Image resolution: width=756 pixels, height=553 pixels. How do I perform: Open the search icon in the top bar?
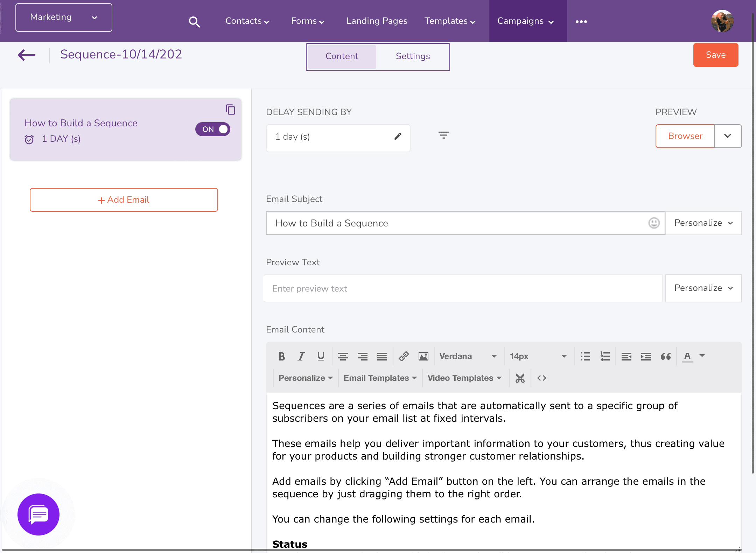194,22
